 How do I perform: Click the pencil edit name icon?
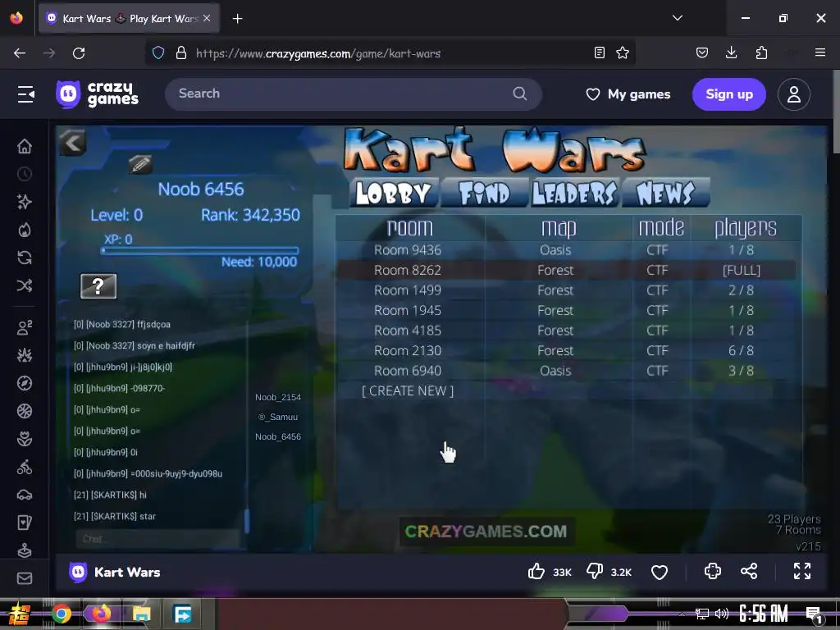[x=139, y=164]
